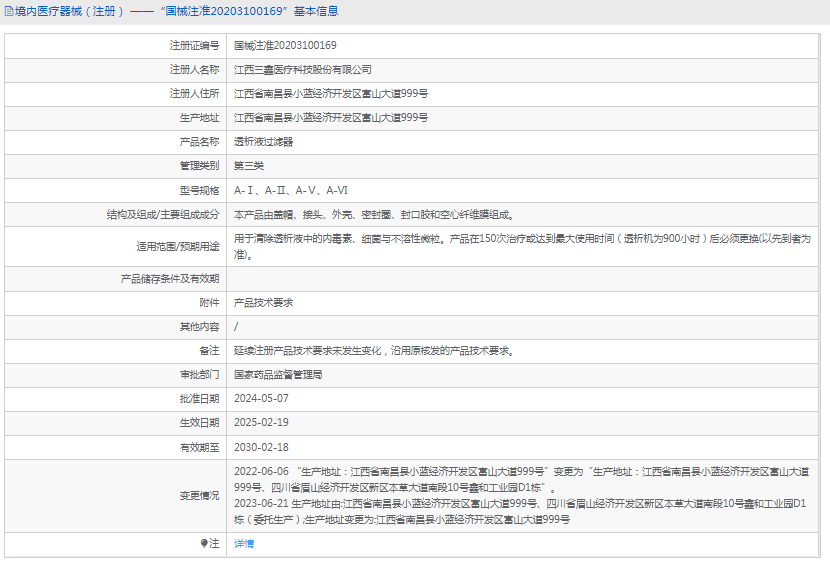Click the 有效期至 row label

click(x=200, y=448)
